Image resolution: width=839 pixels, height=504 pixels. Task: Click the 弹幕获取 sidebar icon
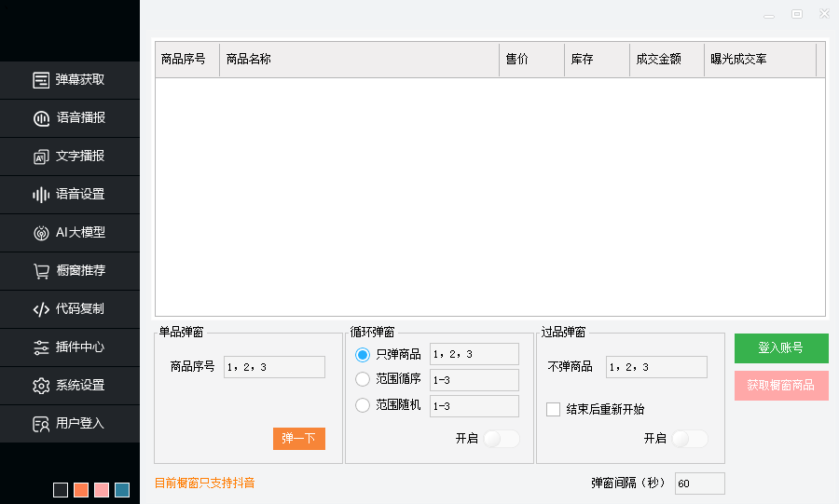coord(41,80)
